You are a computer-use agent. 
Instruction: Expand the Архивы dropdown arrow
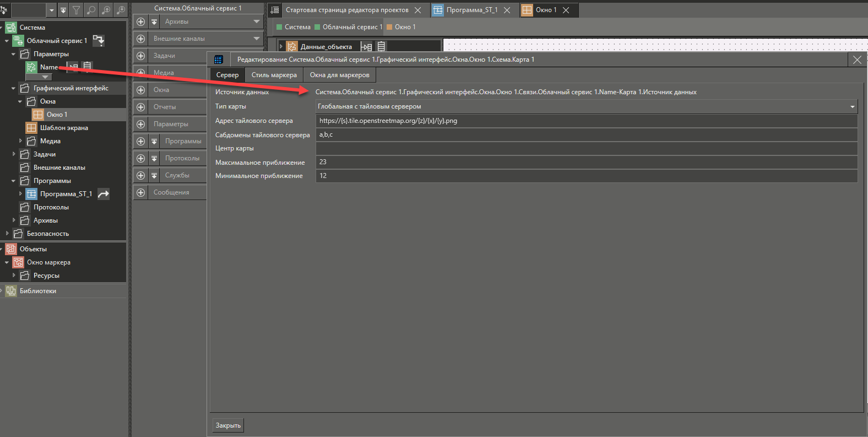point(257,21)
